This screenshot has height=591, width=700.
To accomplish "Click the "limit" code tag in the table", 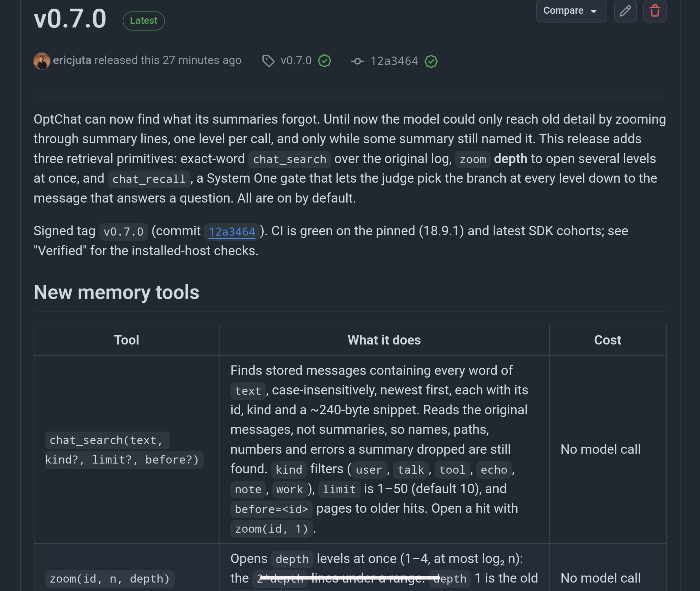I will click(x=339, y=489).
